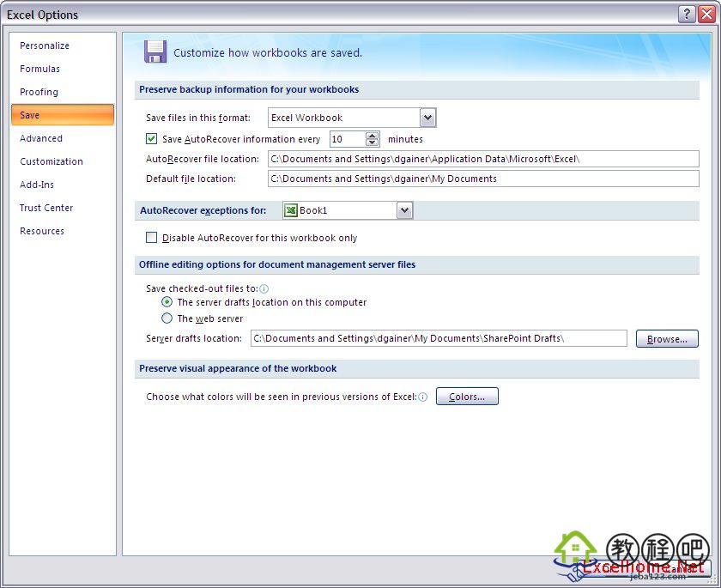Click the Default file location field
The image size is (721, 588).
coord(483,179)
